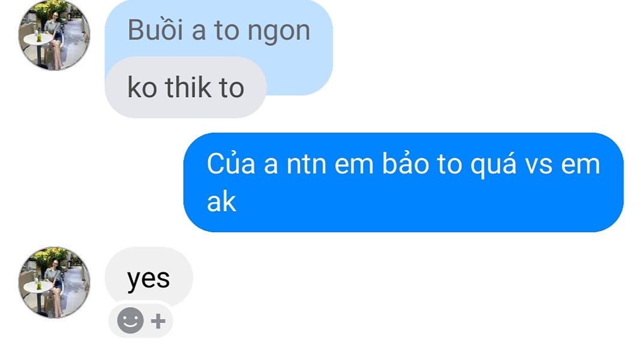Image resolution: width=644 pixels, height=348 pixels.
Task: Tap the word "bảo" in the sent message
Action: [x=406, y=163]
